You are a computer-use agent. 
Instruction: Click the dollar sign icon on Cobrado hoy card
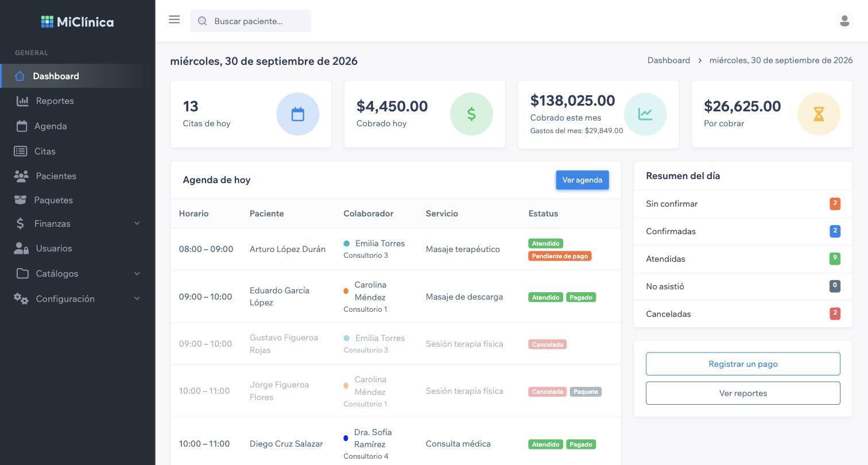(x=471, y=114)
